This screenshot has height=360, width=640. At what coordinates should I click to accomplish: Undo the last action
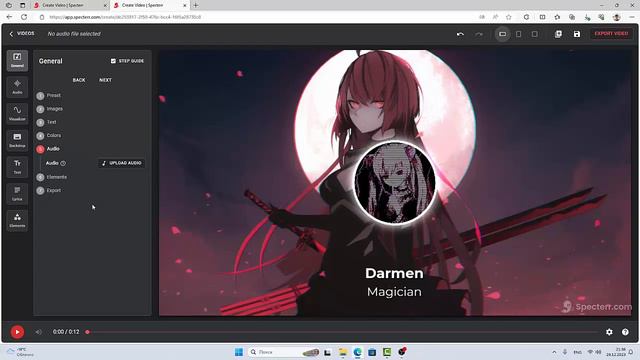pos(460,34)
